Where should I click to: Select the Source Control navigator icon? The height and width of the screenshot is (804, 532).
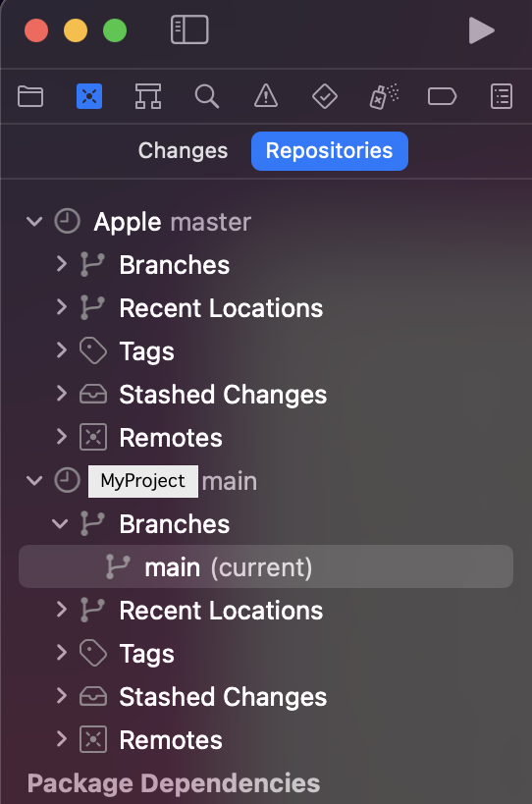coord(89,96)
